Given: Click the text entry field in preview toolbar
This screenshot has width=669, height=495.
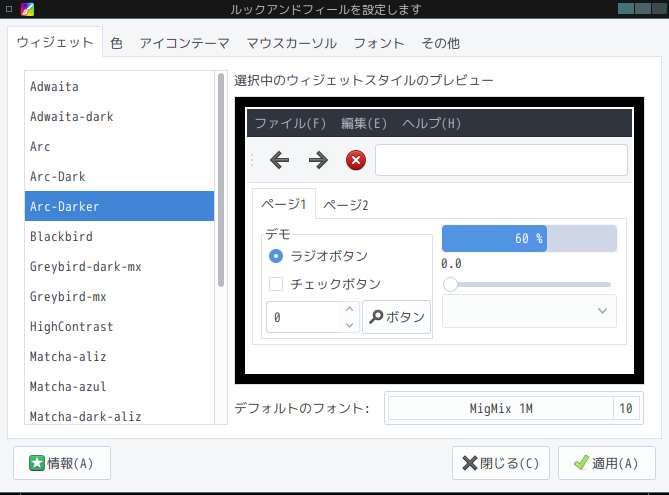Looking at the screenshot, I should tap(501, 160).
